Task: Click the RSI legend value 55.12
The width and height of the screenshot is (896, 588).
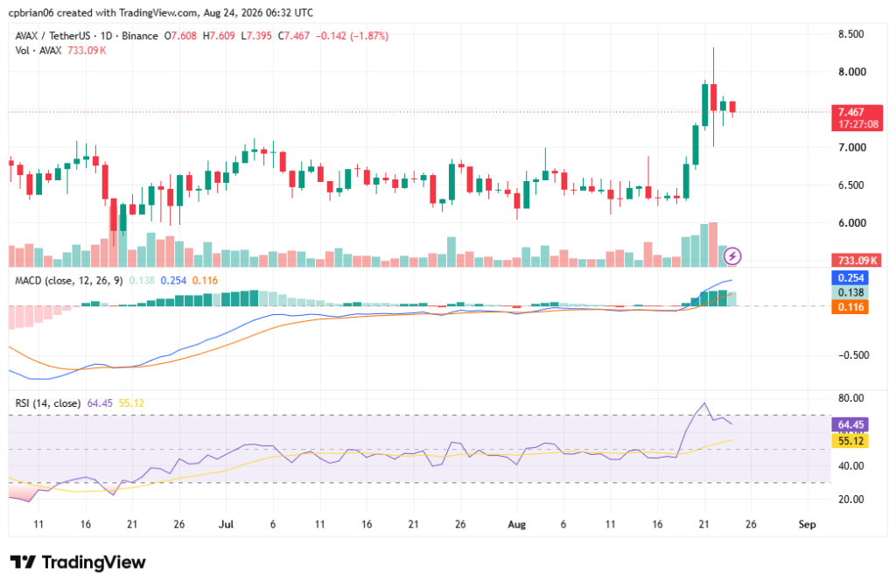Action: click(131, 403)
